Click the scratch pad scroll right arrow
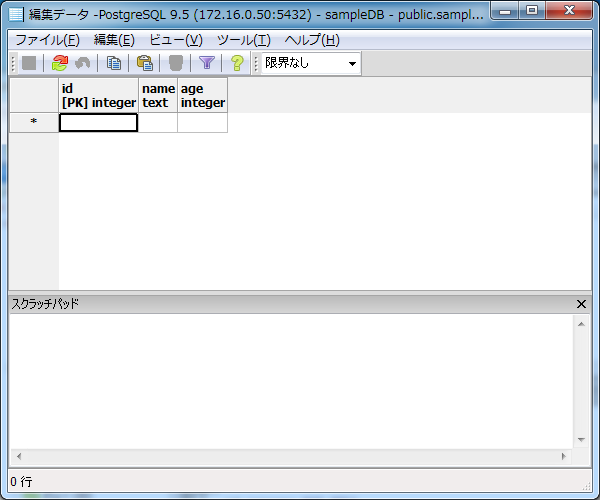 click(x=564, y=456)
